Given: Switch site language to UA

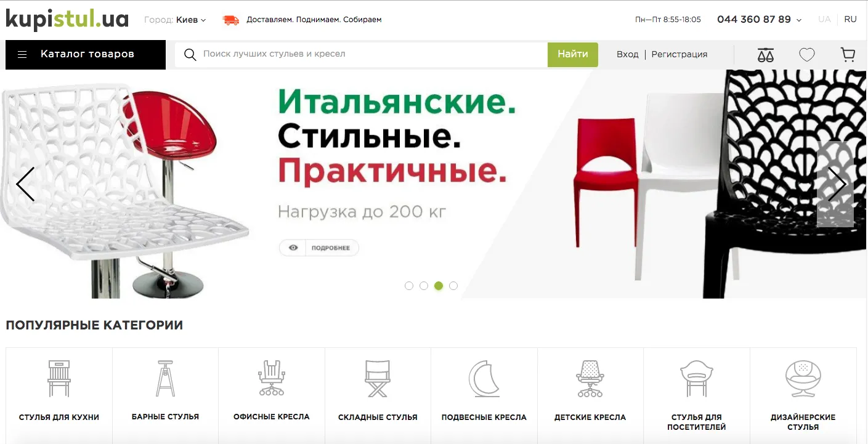Looking at the screenshot, I should pyautogui.click(x=824, y=20).
